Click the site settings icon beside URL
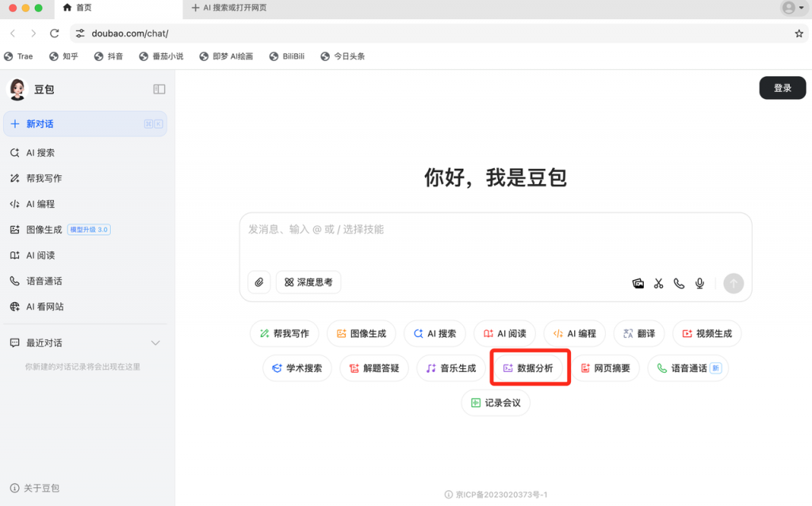Viewport: 812px width, 506px height. point(80,33)
